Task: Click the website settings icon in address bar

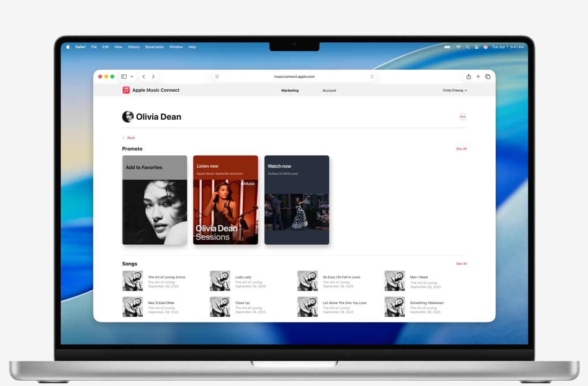Action: tap(217, 76)
